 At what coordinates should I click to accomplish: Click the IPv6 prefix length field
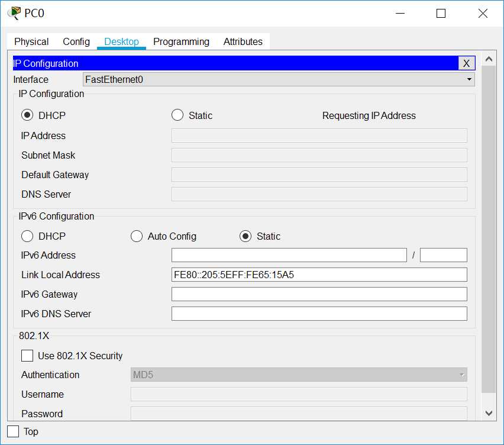coord(444,255)
